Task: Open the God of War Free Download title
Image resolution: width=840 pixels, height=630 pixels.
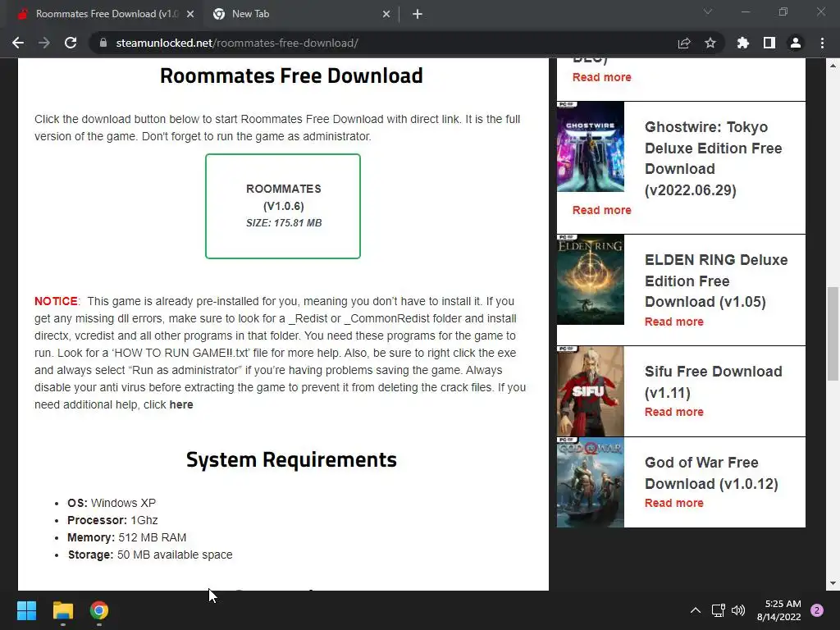Action: tap(711, 473)
